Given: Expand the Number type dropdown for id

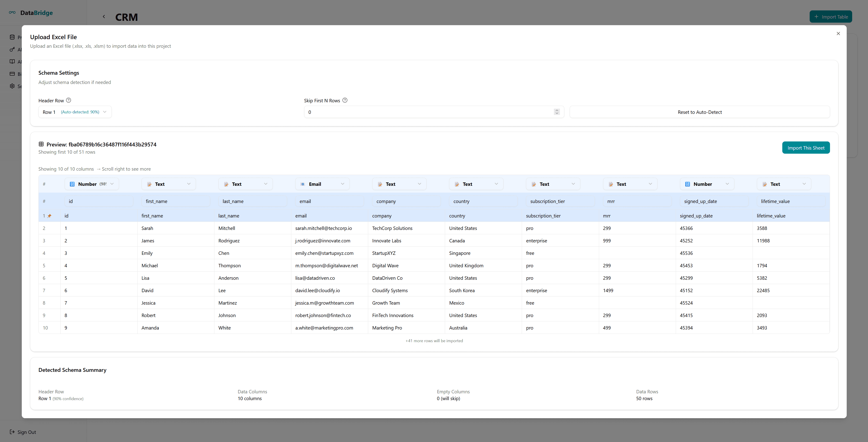Looking at the screenshot, I should (92, 184).
